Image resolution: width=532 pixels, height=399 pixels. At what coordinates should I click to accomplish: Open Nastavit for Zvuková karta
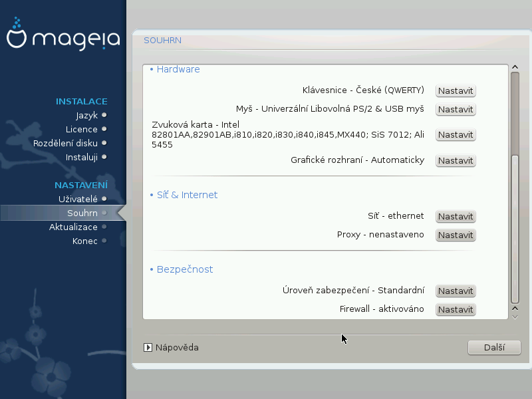tap(456, 135)
